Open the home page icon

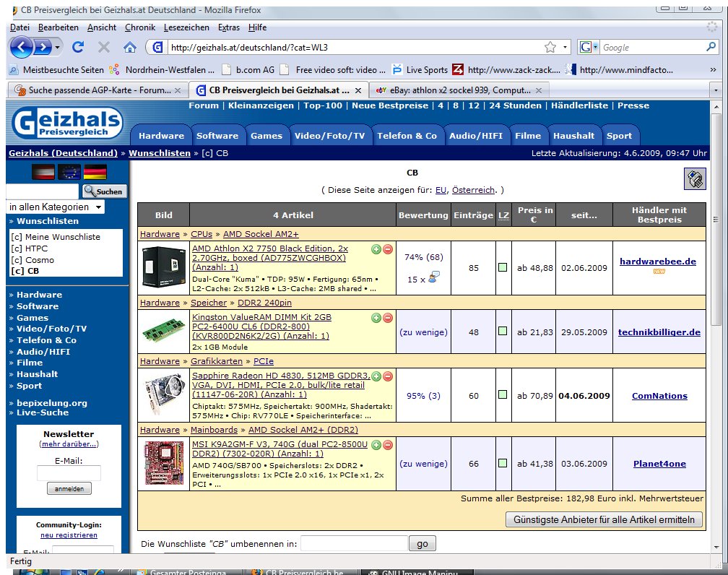point(130,47)
